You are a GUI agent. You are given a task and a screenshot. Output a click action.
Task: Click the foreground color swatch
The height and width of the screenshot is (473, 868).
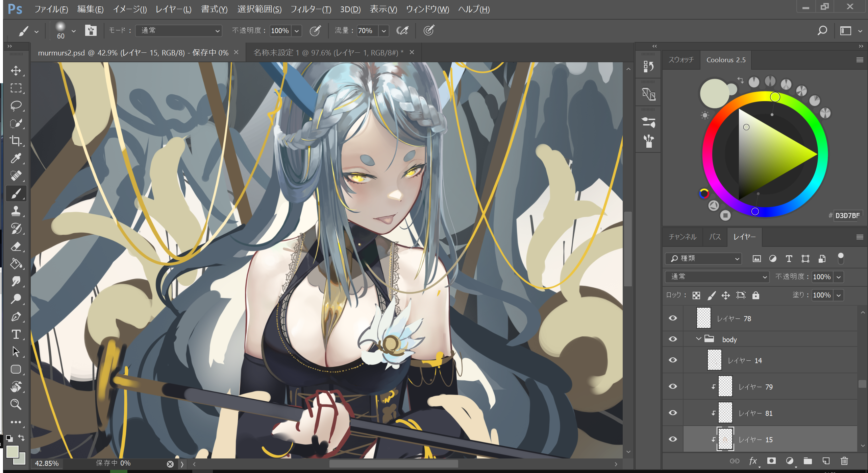click(x=13, y=452)
